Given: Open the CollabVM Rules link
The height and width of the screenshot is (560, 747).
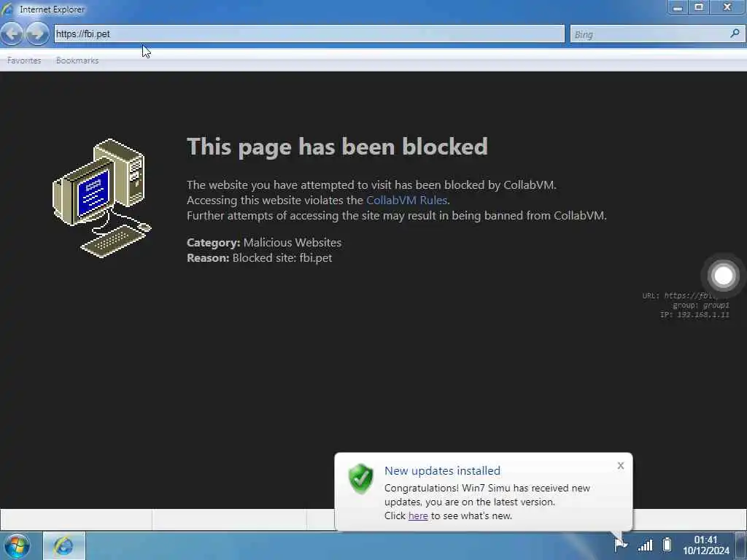Looking at the screenshot, I should 406,200.
